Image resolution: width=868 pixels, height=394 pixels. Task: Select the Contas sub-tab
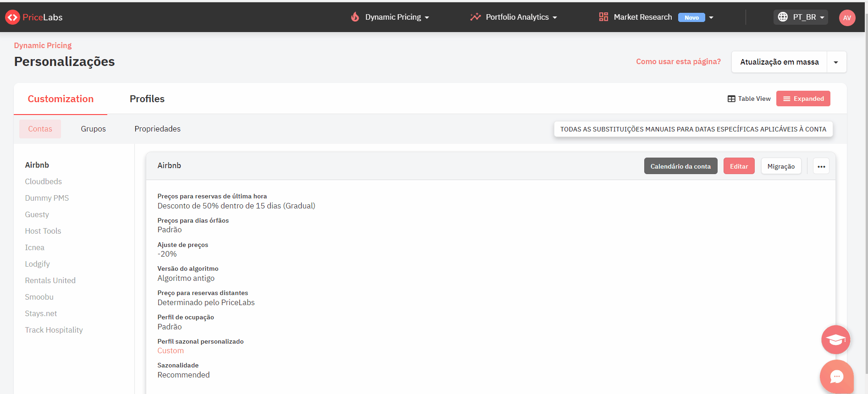click(40, 129)
